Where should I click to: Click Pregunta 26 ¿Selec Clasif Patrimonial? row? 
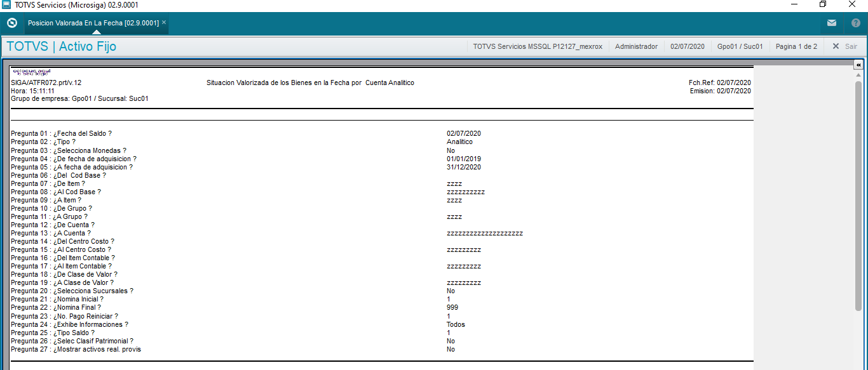(x=72, y=341)
